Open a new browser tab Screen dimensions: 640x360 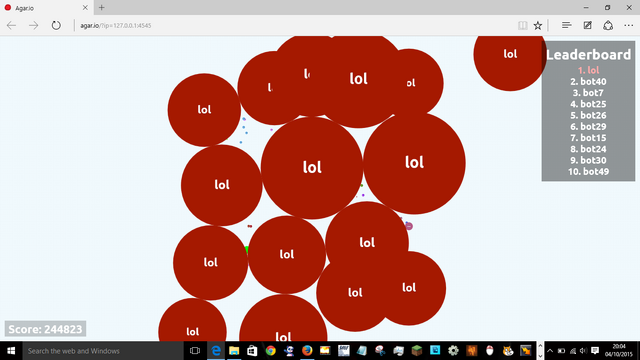coord(102,7)
